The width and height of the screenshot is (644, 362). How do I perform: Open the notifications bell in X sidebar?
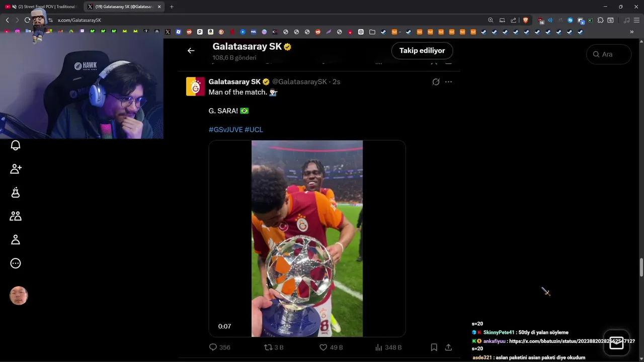coord(16,145)
